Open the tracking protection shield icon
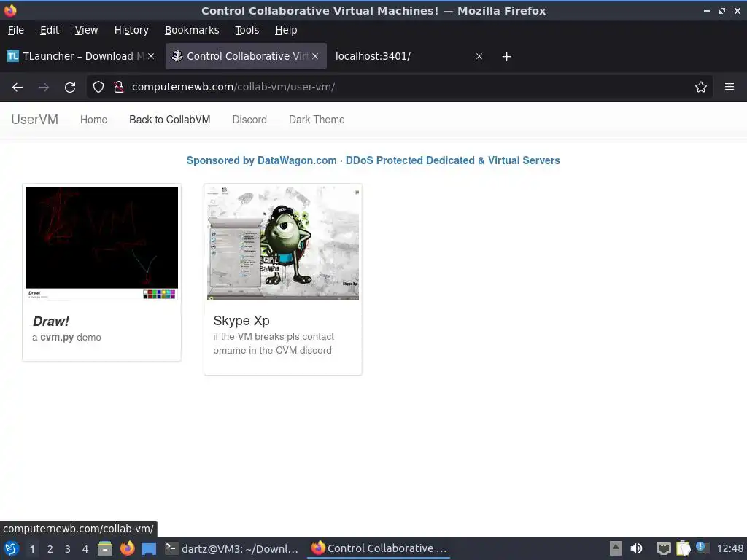The height and width of the screenshot is (560, 747). click(x=98, y=87)
